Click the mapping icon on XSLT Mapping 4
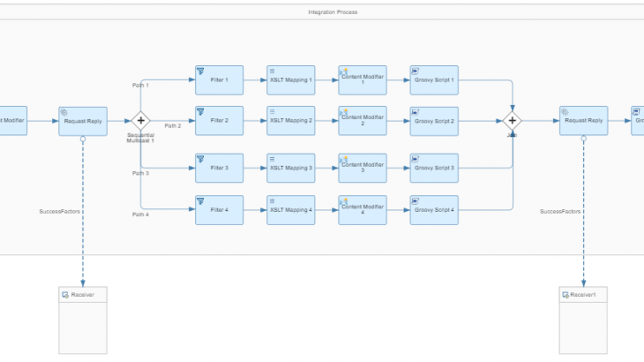The height and width of the screenshot is (362, 644). tap(272, 201)
